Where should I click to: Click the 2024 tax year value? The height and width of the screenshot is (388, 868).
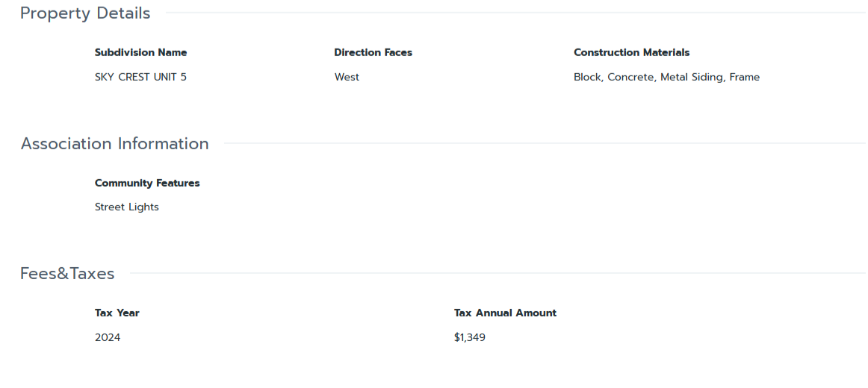108,337
